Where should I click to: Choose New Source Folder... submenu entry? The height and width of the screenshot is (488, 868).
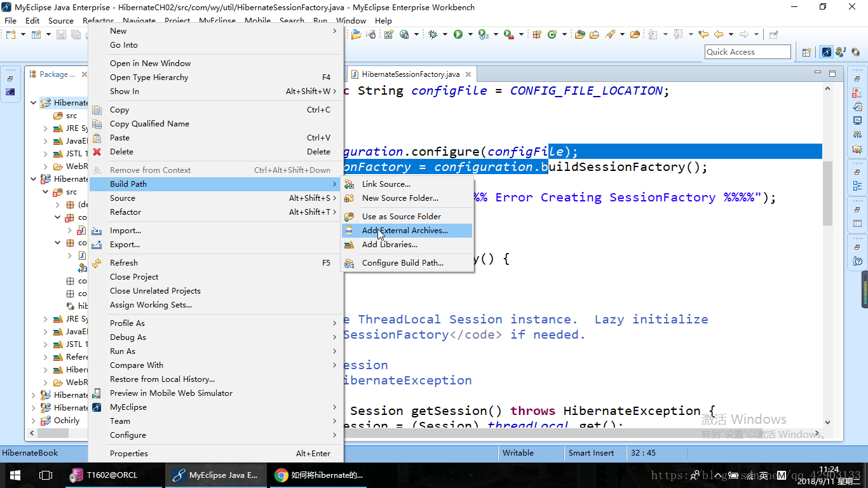tap(407, 198)
